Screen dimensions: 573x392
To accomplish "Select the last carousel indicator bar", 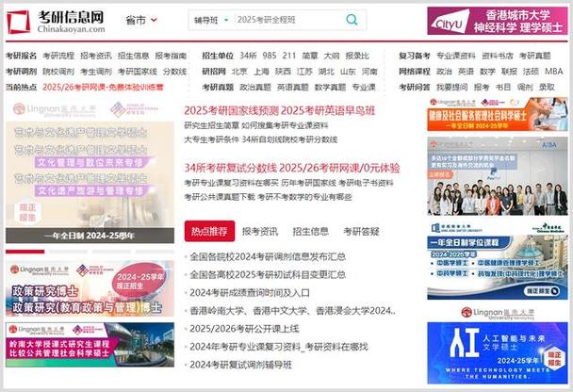I will coord(155,252).
